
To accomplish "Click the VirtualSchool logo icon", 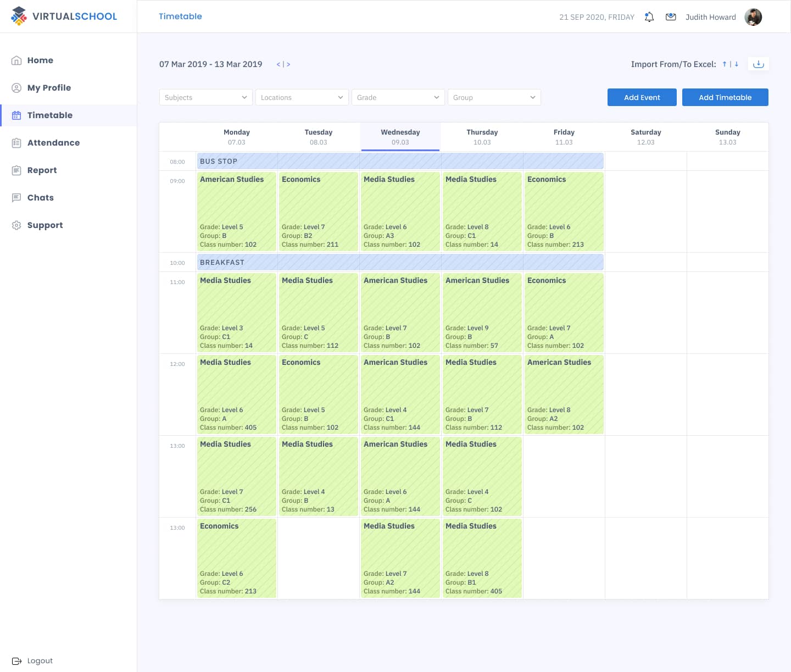I will pos(19,16).
